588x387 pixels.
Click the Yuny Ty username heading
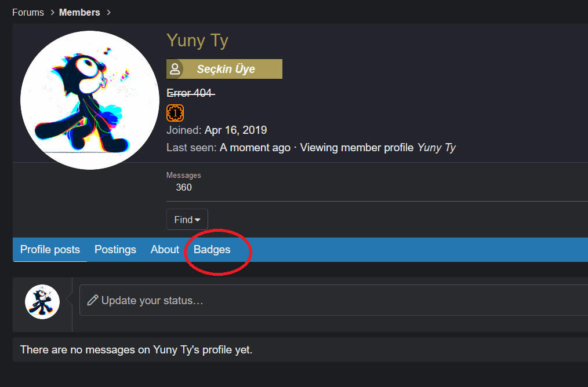click(197, 40)
